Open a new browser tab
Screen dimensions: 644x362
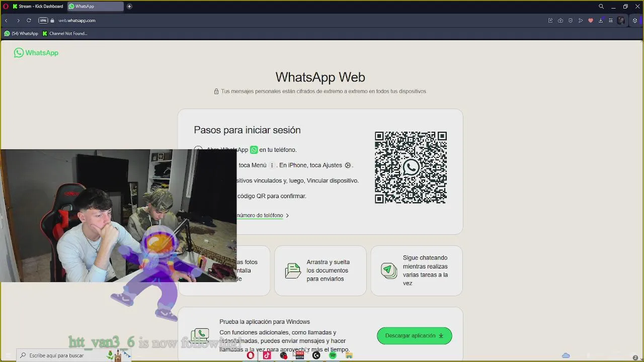coord(129,7)
